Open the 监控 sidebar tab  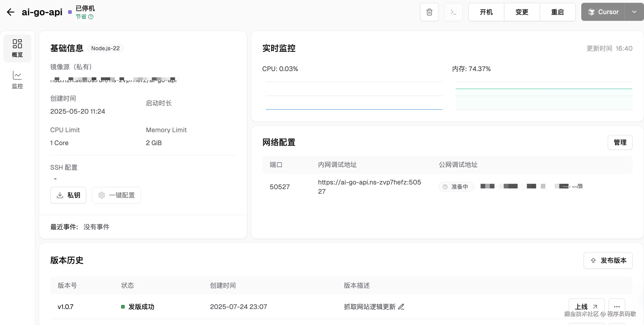(x=17, y=80)
